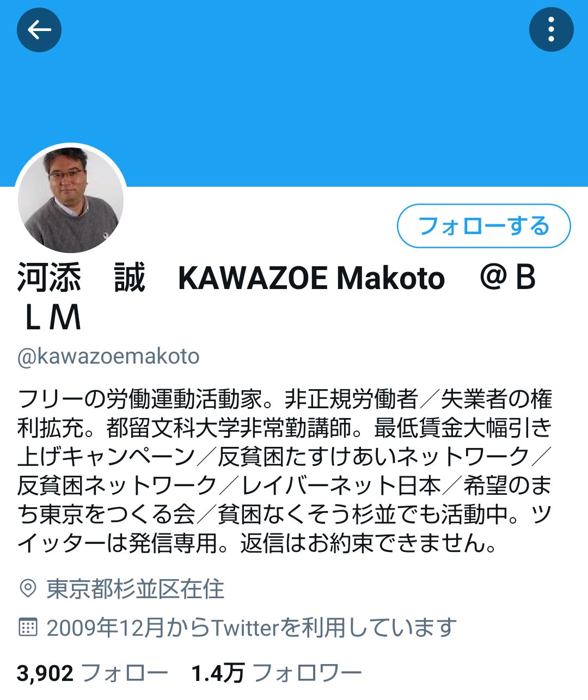Tap the フォロワー followers label

308,673
